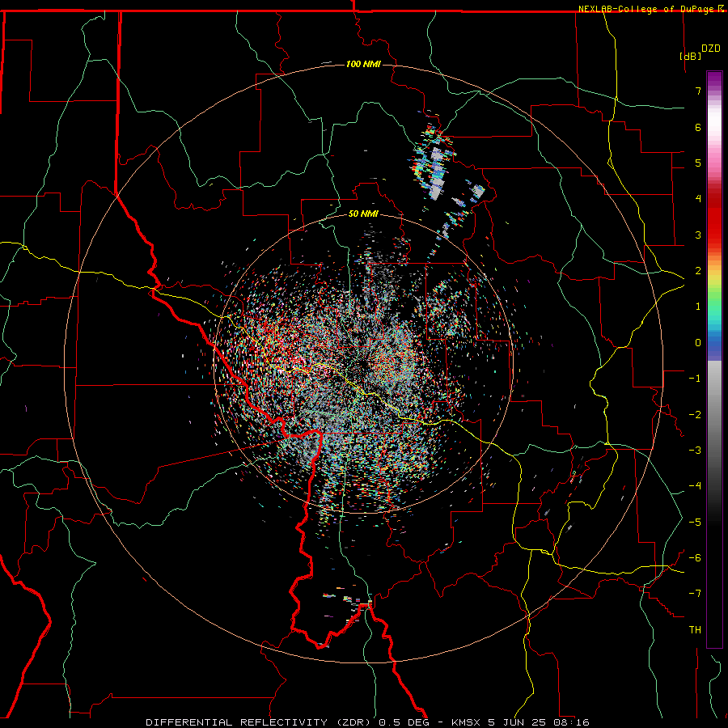Click the legend value 1

698,307
